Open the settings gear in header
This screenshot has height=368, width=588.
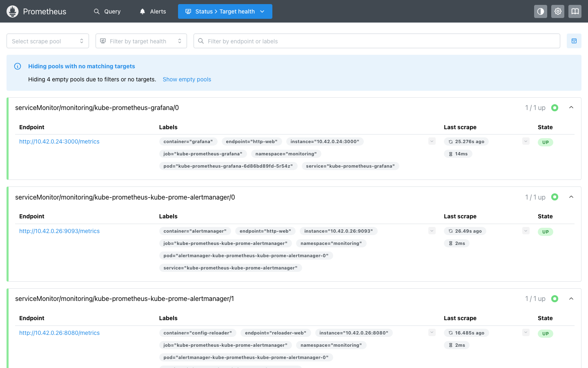click(558, 11)
